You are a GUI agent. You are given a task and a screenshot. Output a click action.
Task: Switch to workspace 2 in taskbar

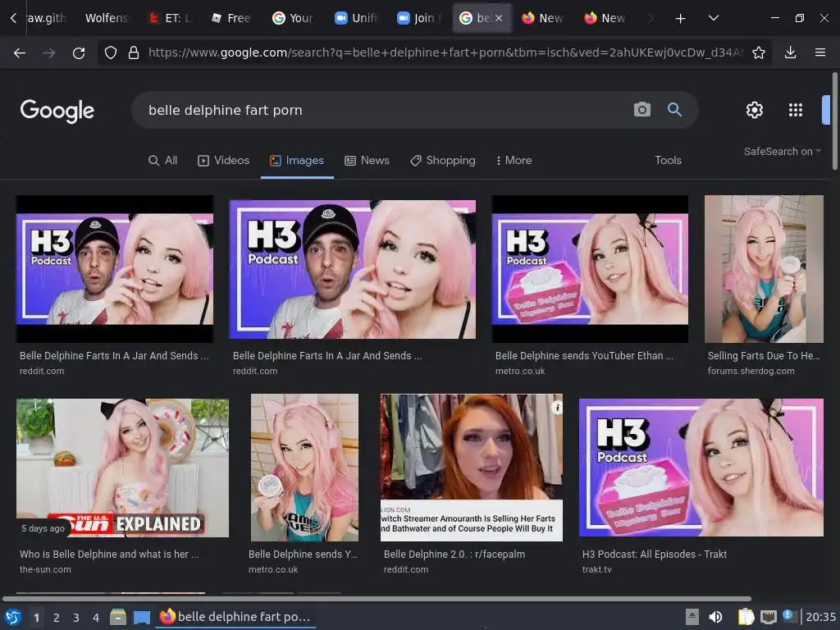click(x=57, y=618)
